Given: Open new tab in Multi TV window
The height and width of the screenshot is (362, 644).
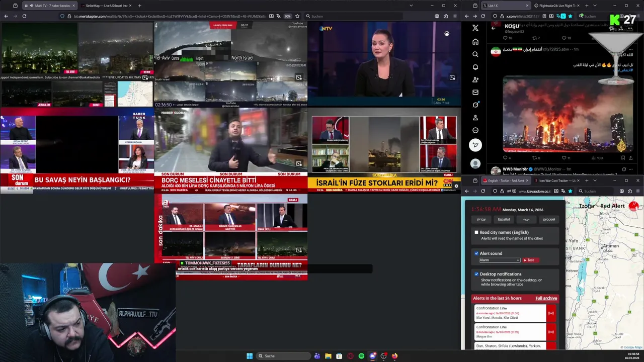Looking at the screenshot, I should coord(139,6).
